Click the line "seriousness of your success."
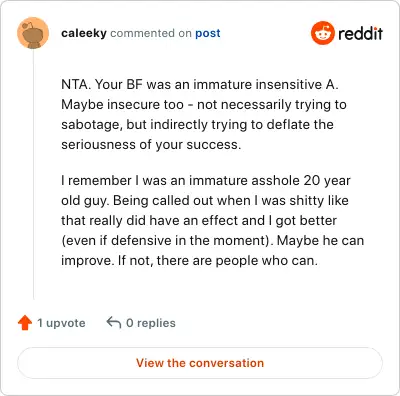This screenshot has width=400, height=396. click(151, 145)
